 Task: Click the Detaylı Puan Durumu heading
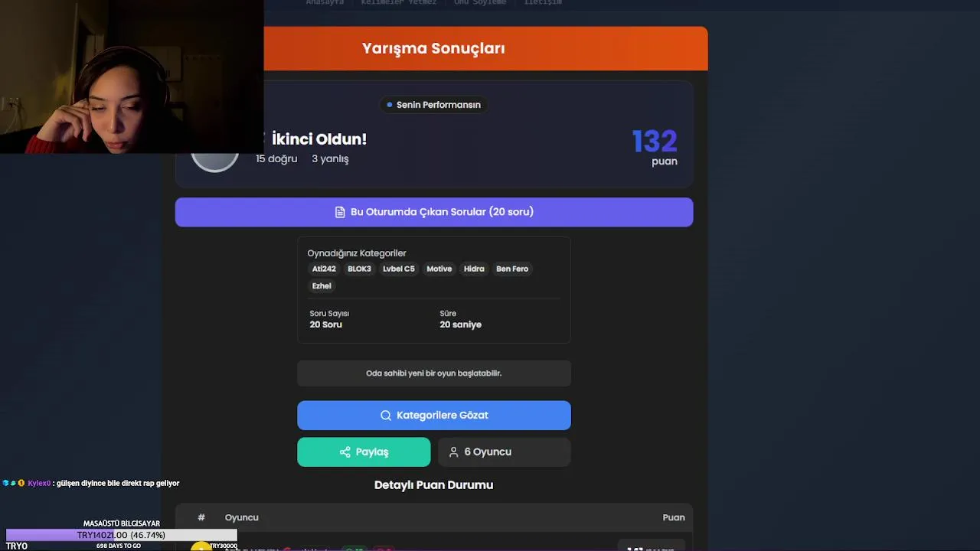[x=433, y=485]
